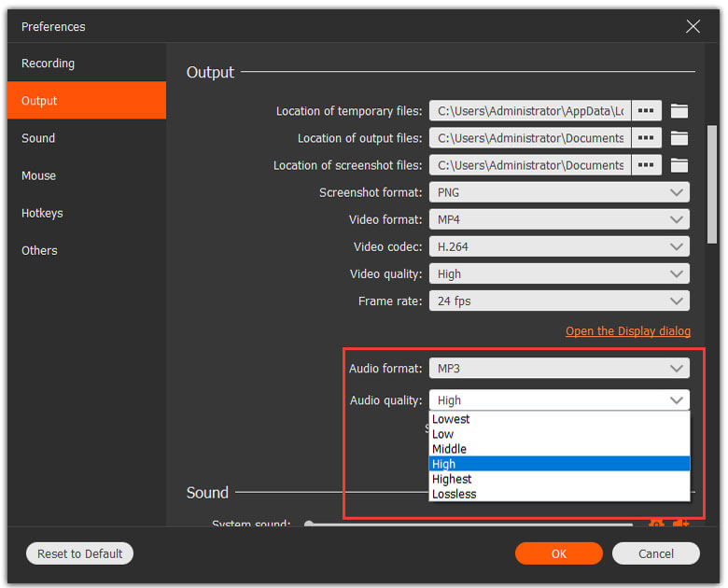Click the Reset to Default button
Viewport: 728px width, 588px height.
click(79, 553)
